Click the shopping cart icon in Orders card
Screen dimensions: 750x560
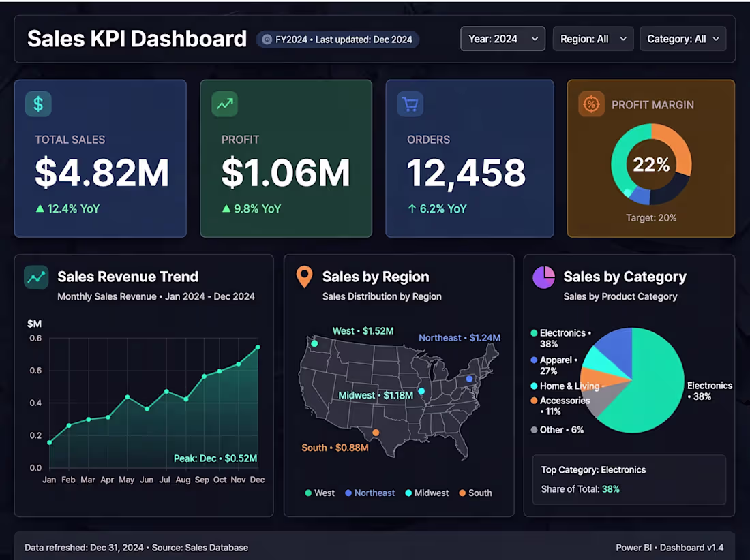tap(410, 104)
